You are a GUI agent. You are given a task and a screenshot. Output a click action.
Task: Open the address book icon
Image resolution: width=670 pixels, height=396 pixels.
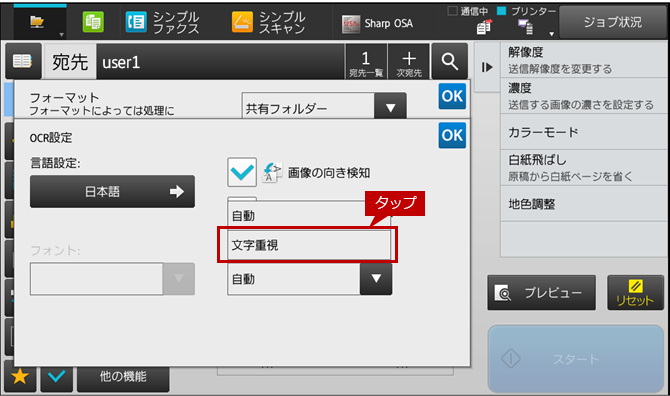pyautogui.click(x=23, y=61)
